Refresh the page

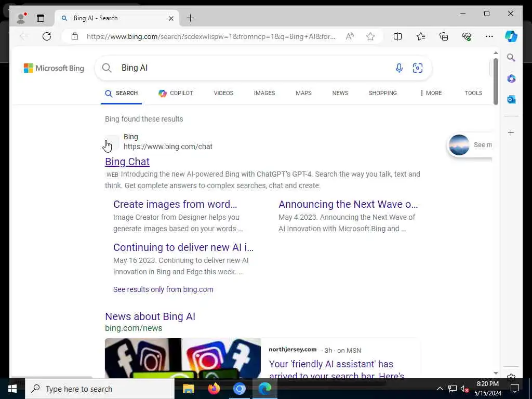coord(47,36)
